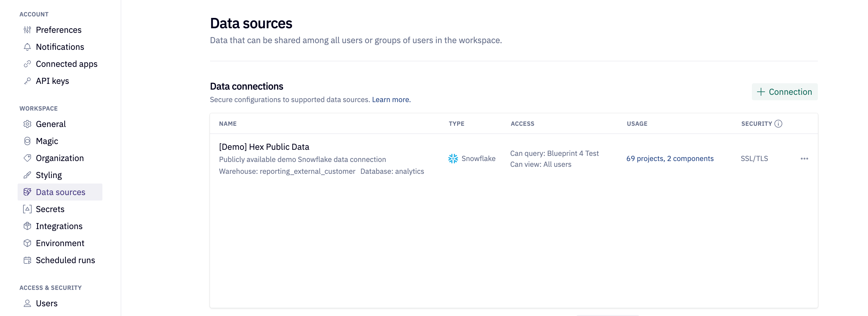Select Integrations in the sidebar
This screenshot has width=868, height=316.
pyautogui.click(x=59, y=226)
